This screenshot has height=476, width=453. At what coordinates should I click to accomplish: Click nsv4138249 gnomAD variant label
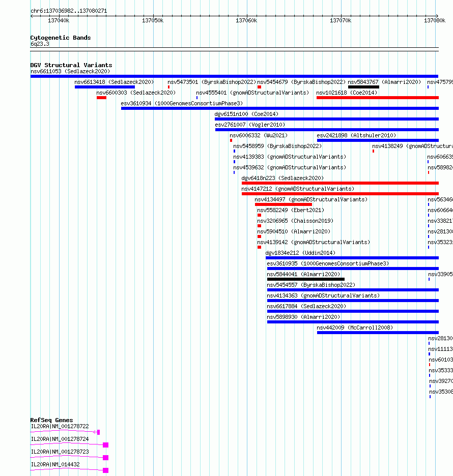coord(413,146)
